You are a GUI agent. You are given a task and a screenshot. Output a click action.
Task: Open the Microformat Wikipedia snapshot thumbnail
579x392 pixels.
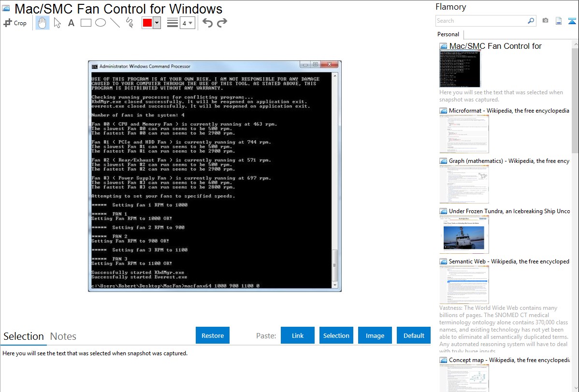click(464, 134)
